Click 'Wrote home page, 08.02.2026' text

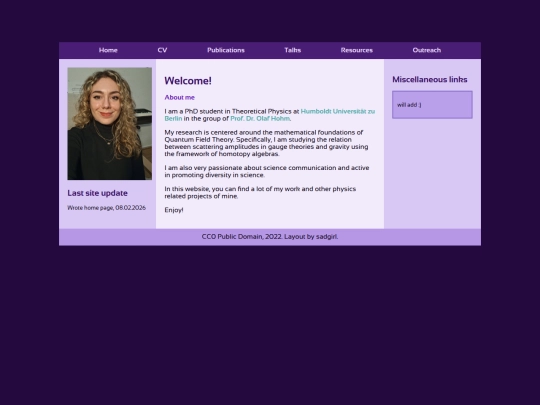(x=106, y=208)
